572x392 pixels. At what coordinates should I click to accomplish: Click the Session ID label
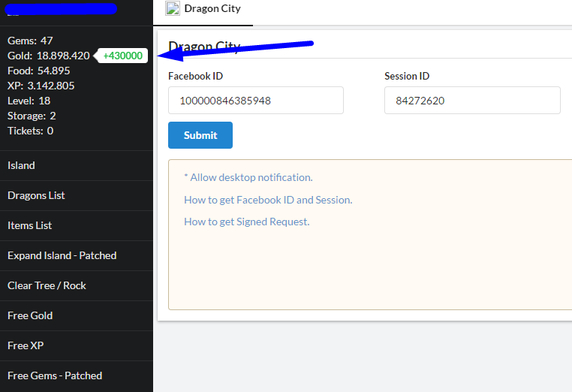pyautogui.click(x=407, y=76)
